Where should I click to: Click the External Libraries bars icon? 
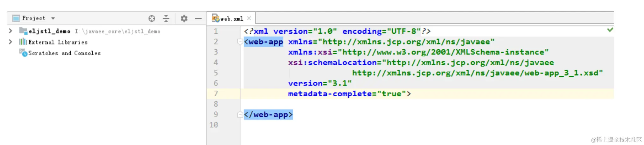pos(23,42)
